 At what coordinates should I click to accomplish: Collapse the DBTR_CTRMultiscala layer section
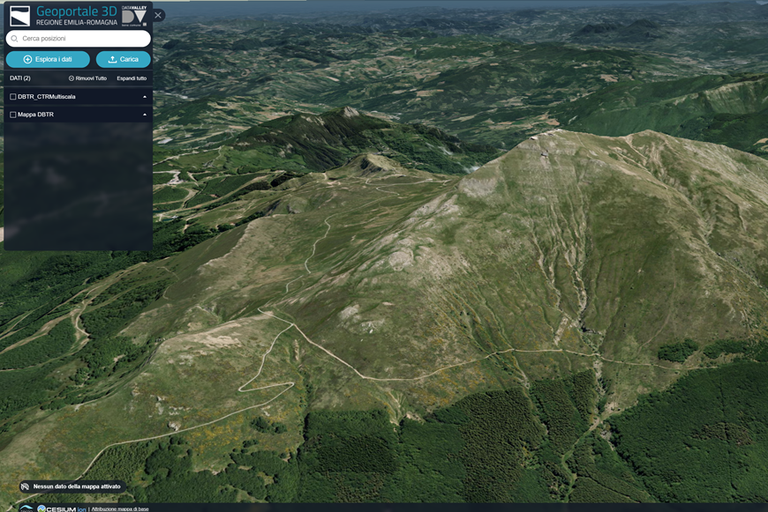coord(145,97)
